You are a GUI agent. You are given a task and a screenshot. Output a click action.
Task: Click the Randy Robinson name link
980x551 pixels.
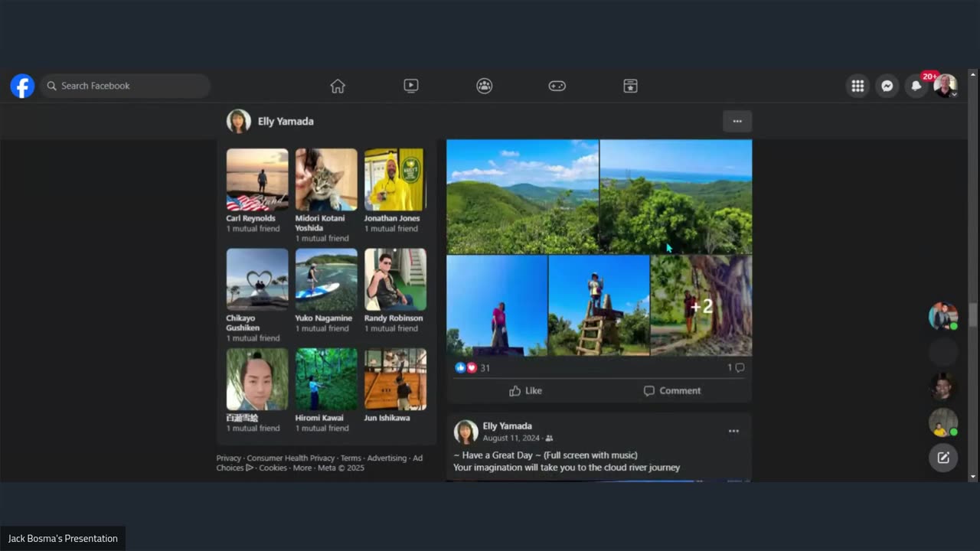pos(394,318)
